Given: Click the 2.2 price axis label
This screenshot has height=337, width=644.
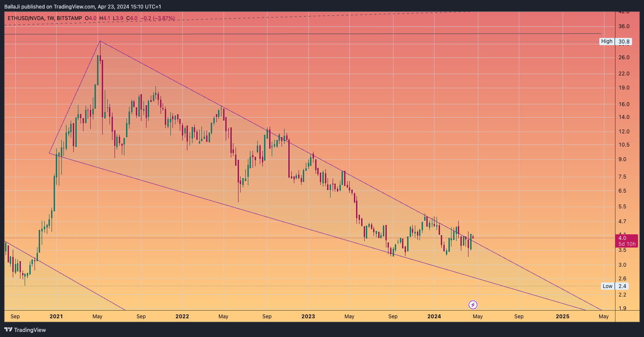Looking at the screenshot, I should [622, 295].
